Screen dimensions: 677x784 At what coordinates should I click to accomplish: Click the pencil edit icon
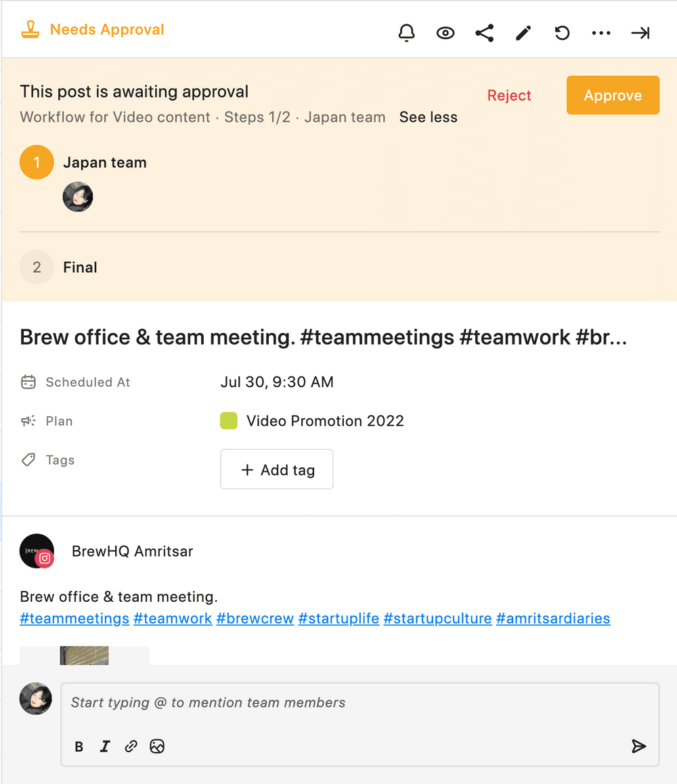(523, 33)
